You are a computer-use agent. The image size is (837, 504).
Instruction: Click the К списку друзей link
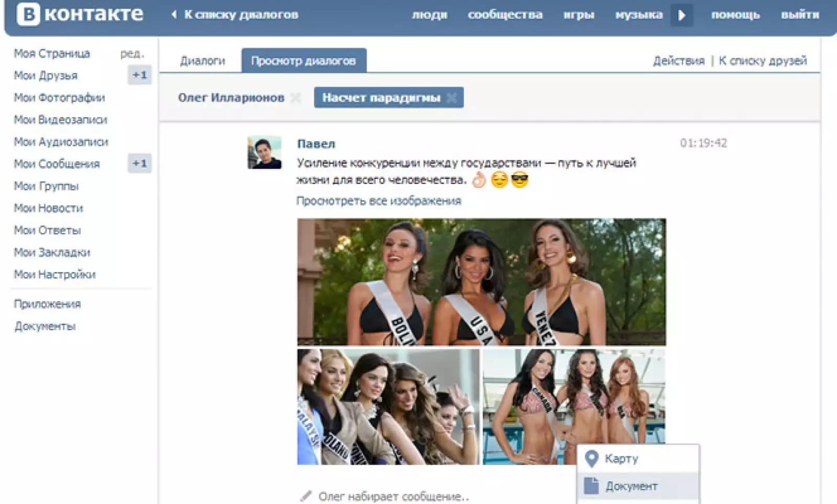click(x=762, y=61)
